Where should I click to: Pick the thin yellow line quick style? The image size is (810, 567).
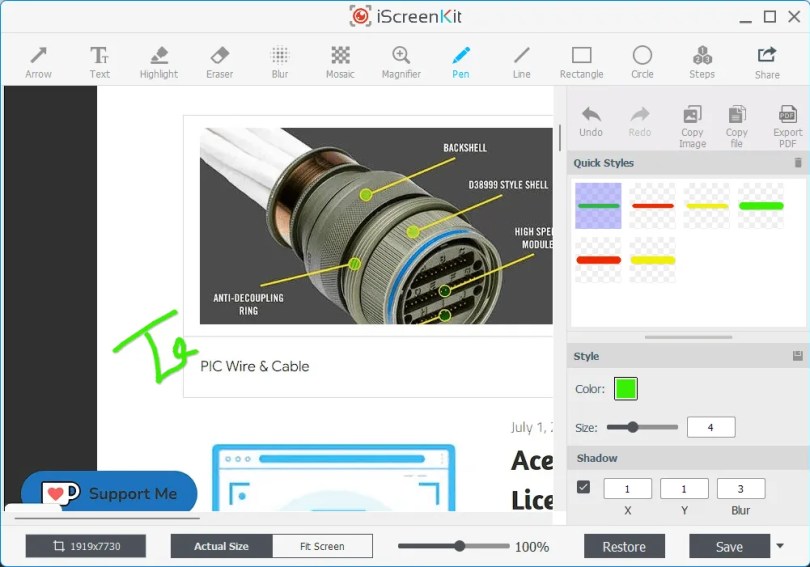tap(707, 206)
